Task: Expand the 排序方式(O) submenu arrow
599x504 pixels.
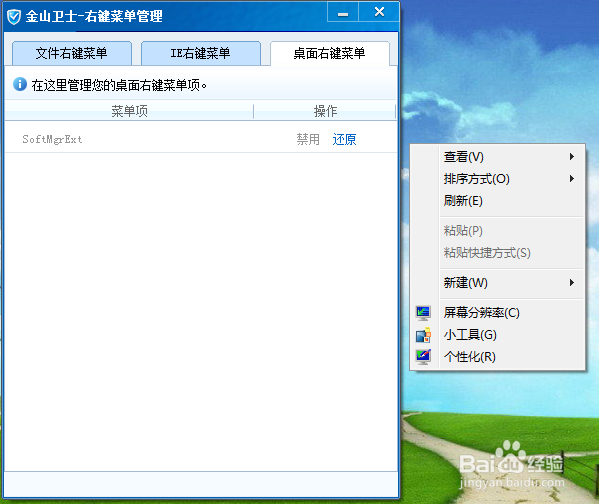Action: 572,179
